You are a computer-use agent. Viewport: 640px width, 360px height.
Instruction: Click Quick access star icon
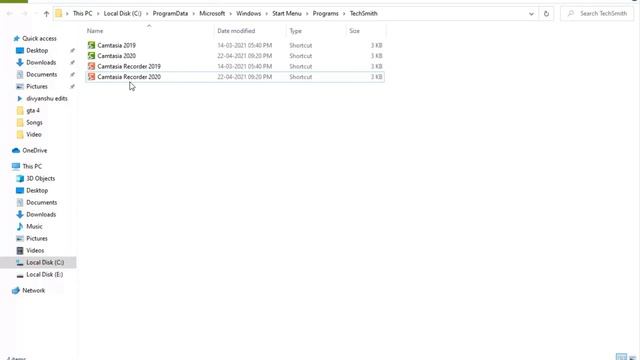point(16,38)
